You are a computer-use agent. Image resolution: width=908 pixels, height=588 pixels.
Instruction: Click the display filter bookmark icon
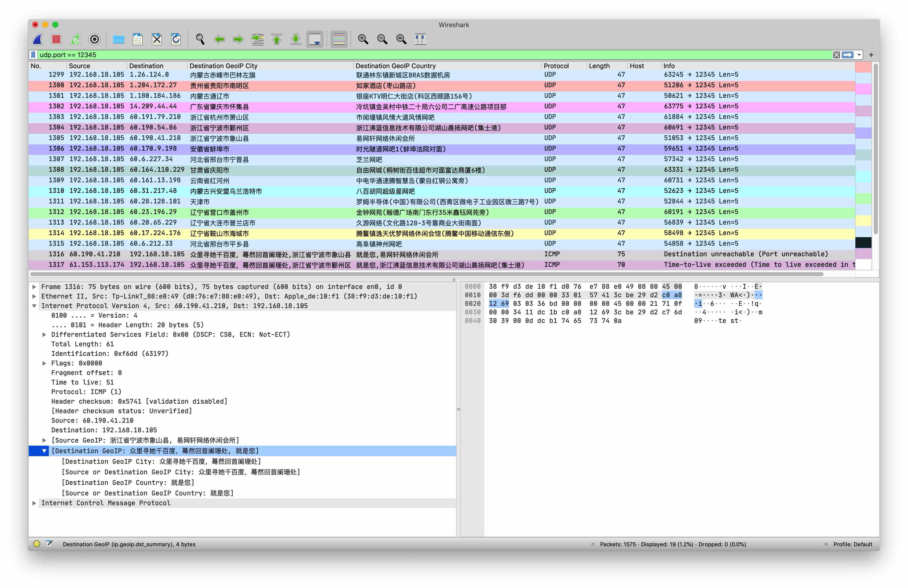(x=33, y=55)
